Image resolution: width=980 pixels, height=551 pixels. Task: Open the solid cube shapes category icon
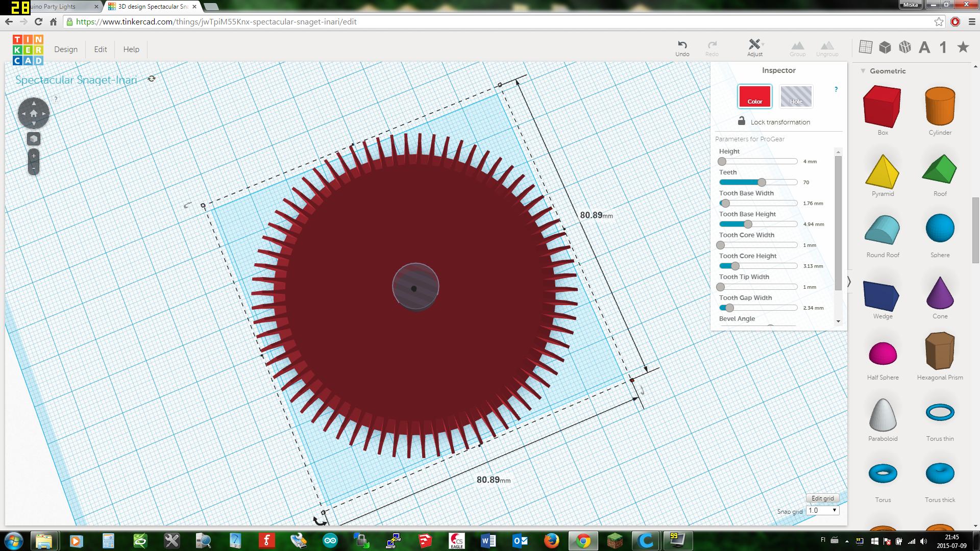point(885,47)
